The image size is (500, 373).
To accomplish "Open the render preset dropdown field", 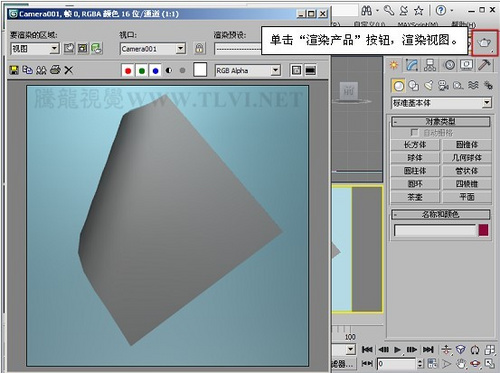I will (238, 49).
